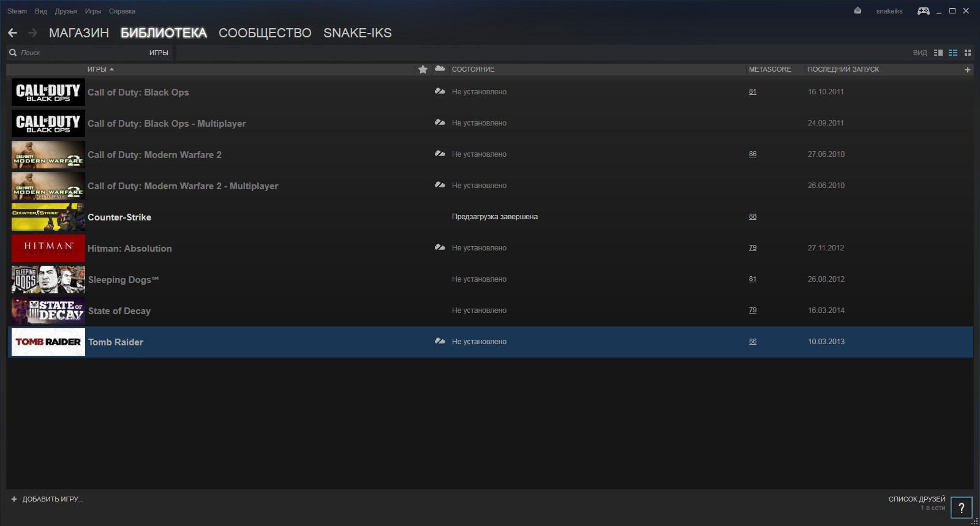This screenshot has width=980, height=526.
Task: Click the 16.03.2014 last launch date
Action: pos(826,310)
